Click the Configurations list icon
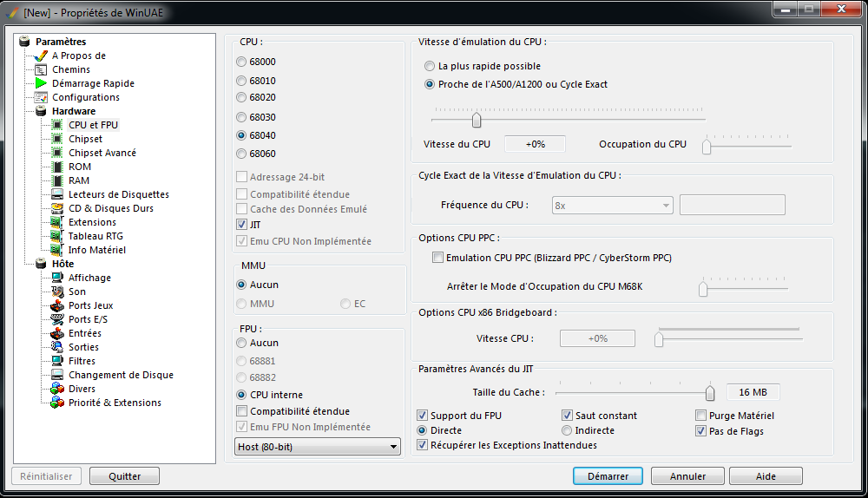This screenshot has height=498, width=868. coord(41,97)
